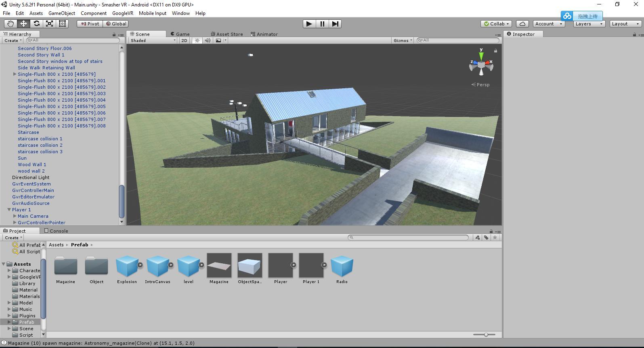Viewport: 644px width, 348px height.
Task: Select the Rotate tool
Action: (x=36, y=24)
